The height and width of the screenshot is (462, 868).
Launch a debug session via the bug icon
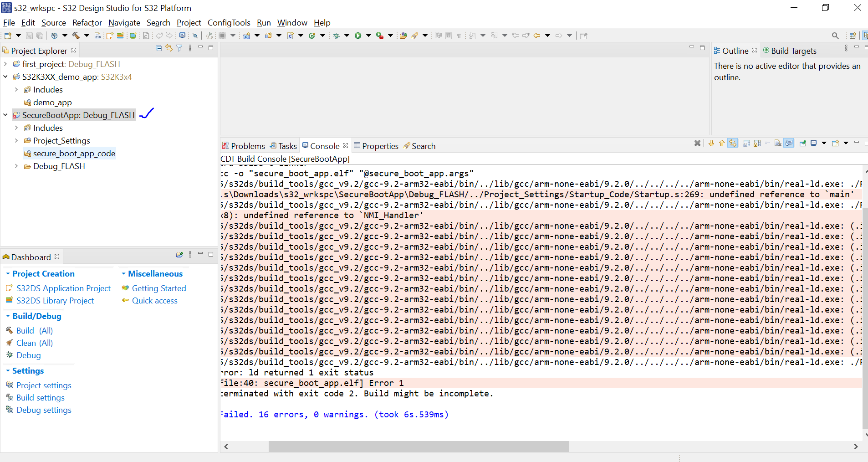(336, 35)
